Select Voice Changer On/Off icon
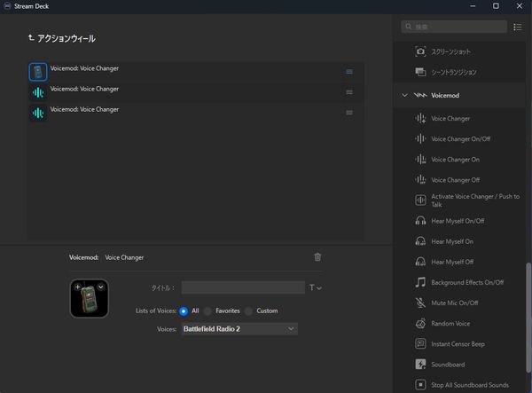Screen dimensions: 532x393 pyautogui.click(x=420, y=138)
